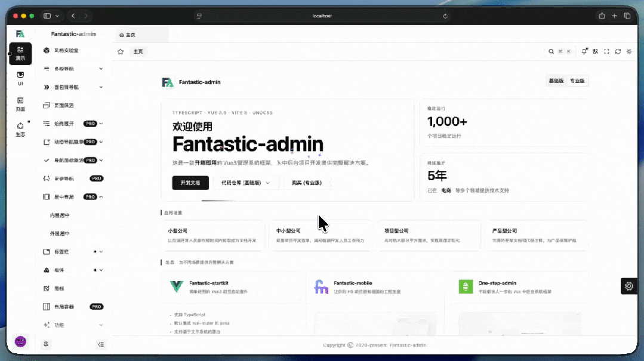
Task: Click Fantastic-admin in the footer copyright
Action: click(x=408, y=345)
